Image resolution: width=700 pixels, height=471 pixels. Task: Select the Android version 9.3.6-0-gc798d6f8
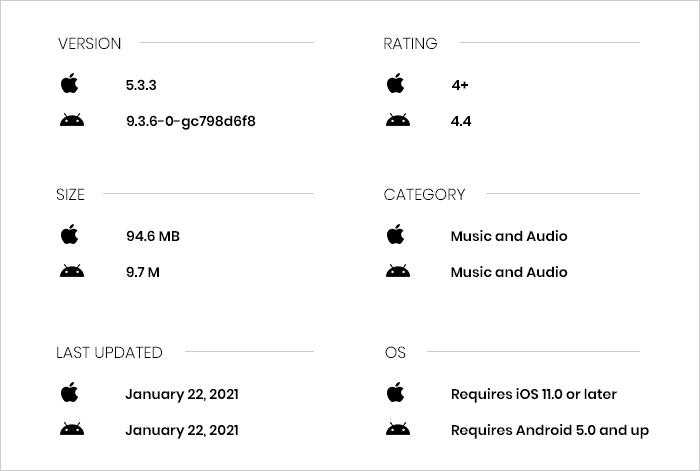(x=191, y=121)
